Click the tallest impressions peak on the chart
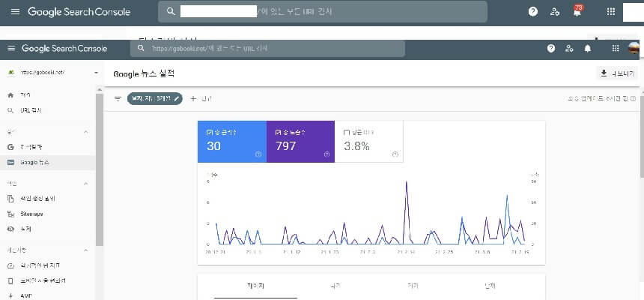Viewport: 644px width, 300px height. coord(406,182)
